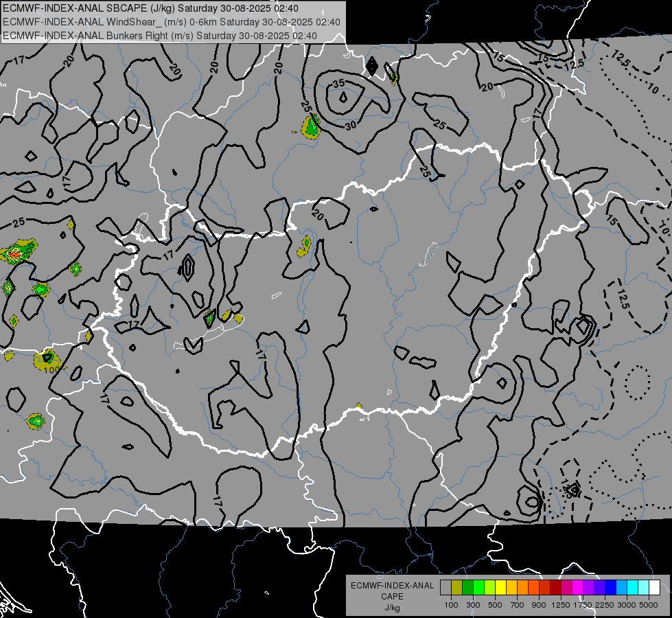Click the dark red legend swatch
672x618 pixels.
[555, 588]
